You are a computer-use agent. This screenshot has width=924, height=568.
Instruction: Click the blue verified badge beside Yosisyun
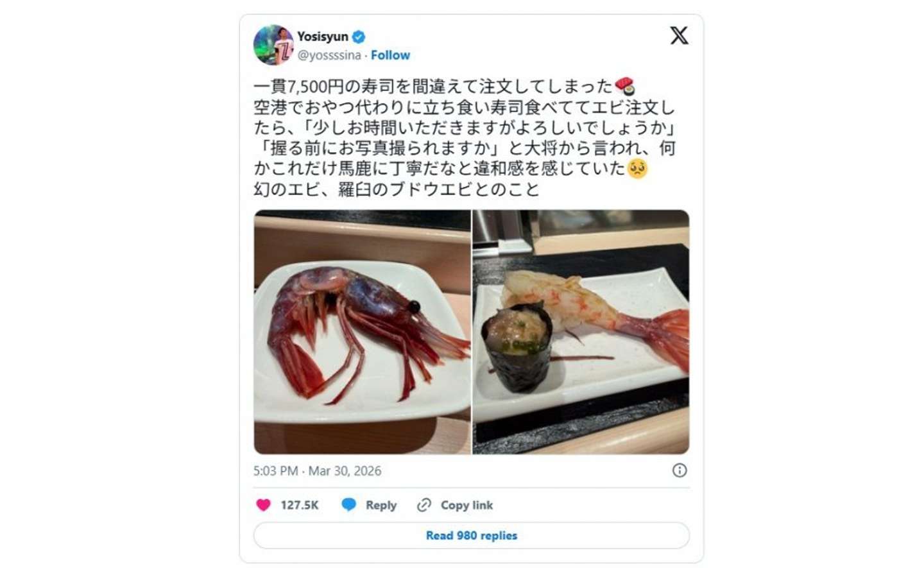click(359, 37)
